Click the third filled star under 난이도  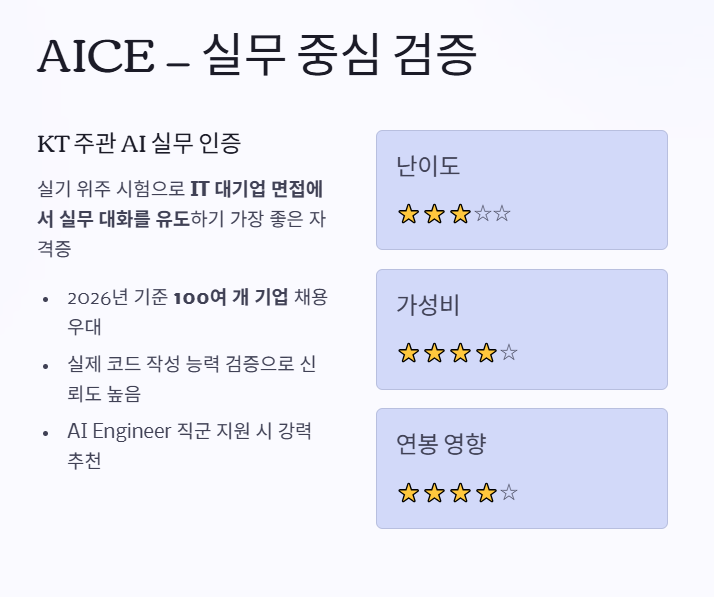[x=460, y=214]
